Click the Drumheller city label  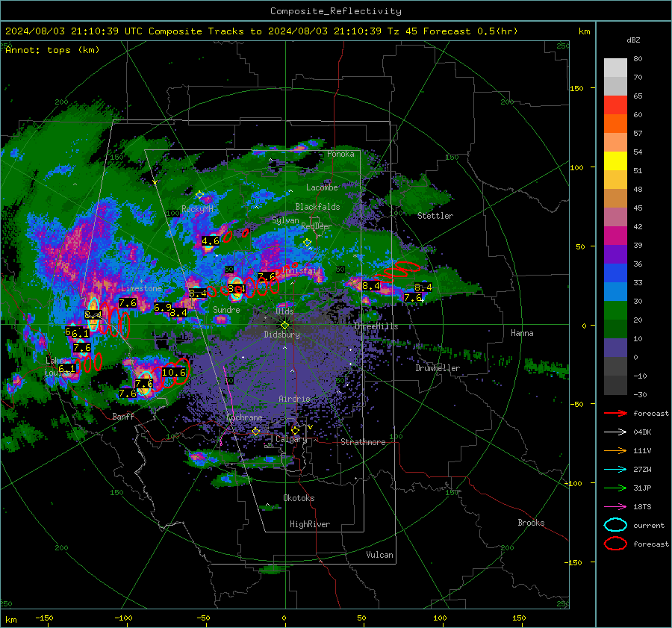coord(438,368)
